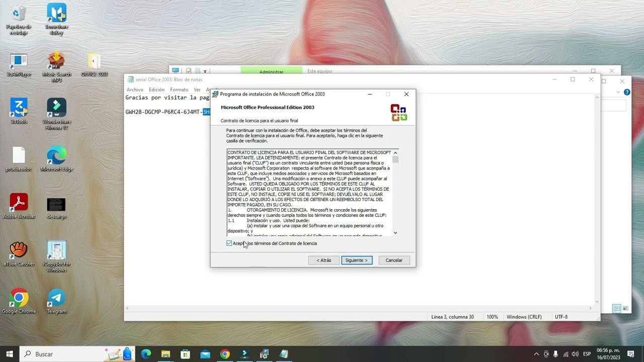Screen dimensions: 644x362
Task: Open Music Search MP3 desktop shortcut
Action: pos(56,67)
